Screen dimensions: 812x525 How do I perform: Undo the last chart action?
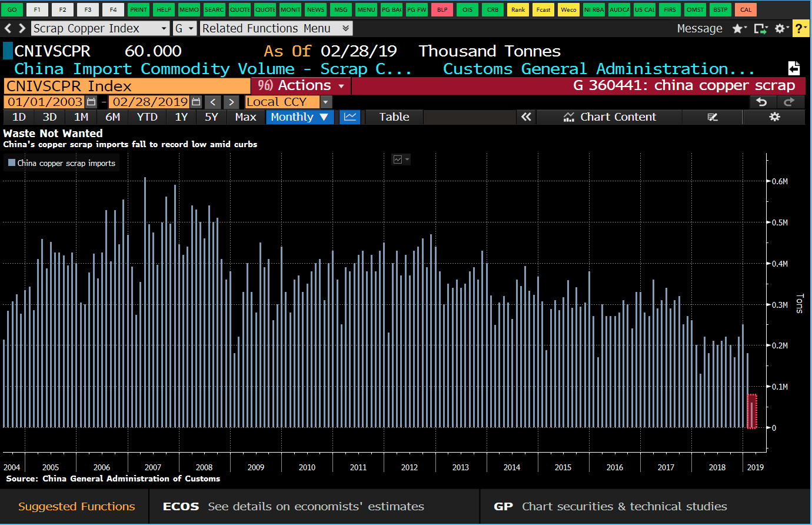tap(761, 102)
